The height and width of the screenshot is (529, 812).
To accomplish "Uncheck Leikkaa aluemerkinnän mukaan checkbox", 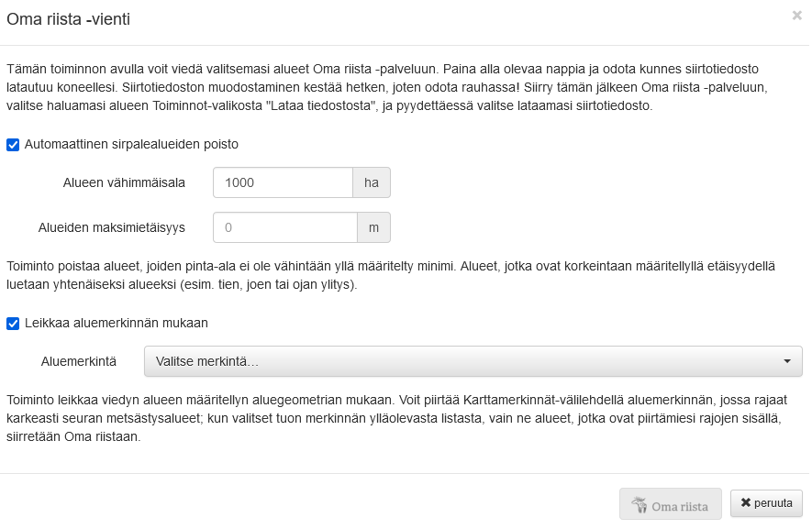I will click(13, 324).
